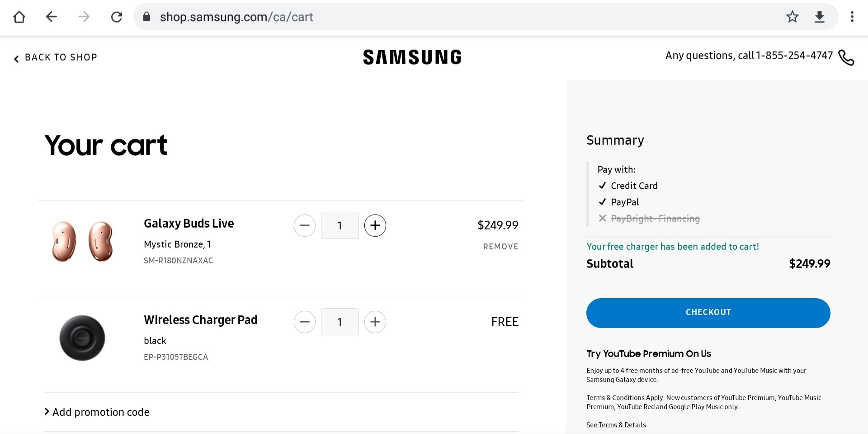Click the Samsung logo
The height and width of the screenshot is (434, 868).
pyautogui.click(x=412, y=57)
